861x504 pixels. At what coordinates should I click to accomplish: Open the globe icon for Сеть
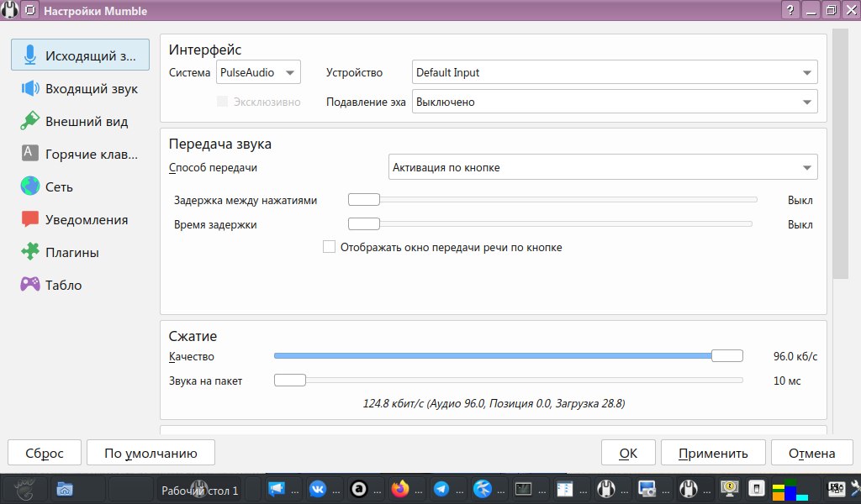pyautogui.click(x=30, y=186)
